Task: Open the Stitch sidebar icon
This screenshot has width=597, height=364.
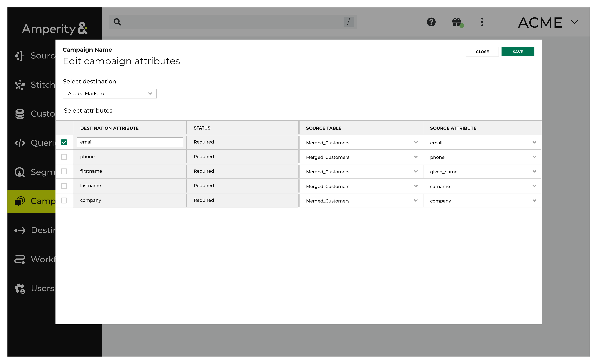Action: [20, 85]
